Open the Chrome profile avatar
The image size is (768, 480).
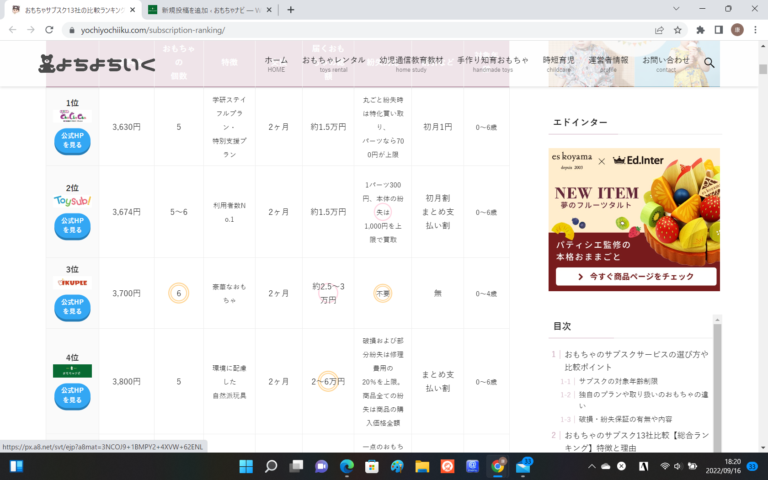tap(737, 30)
